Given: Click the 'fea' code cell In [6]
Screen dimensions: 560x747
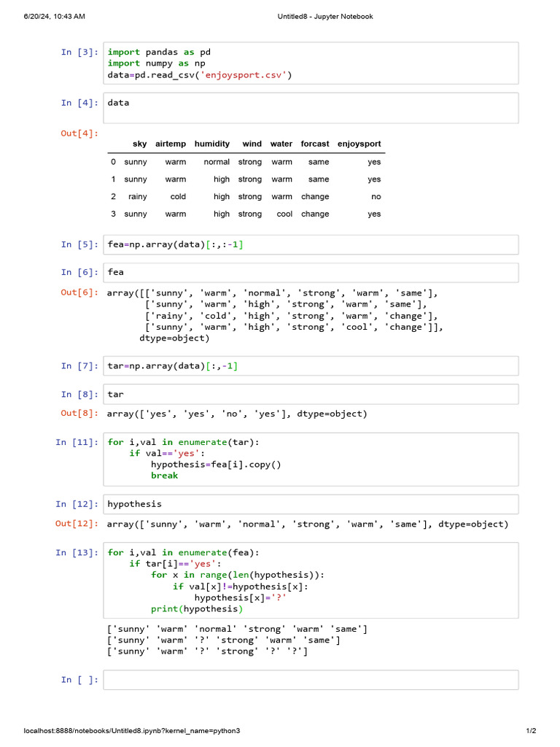Looking at the screenshot, I should tap(311, 273).
